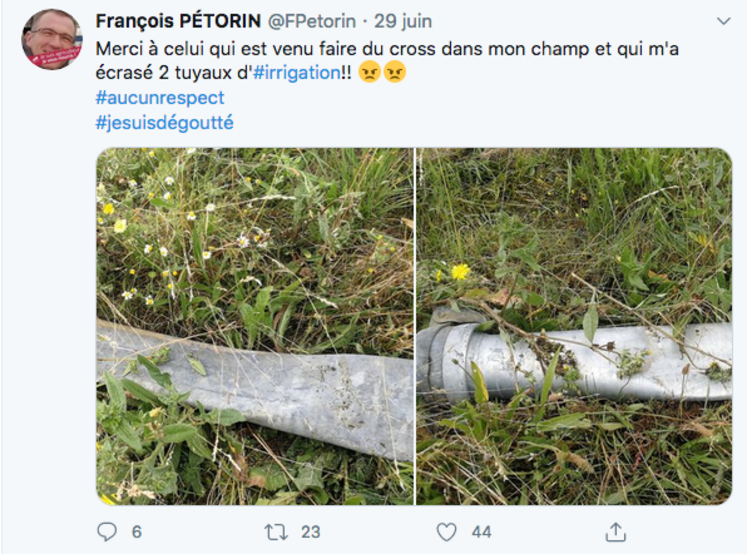Click the second angry face emoji

395,73
